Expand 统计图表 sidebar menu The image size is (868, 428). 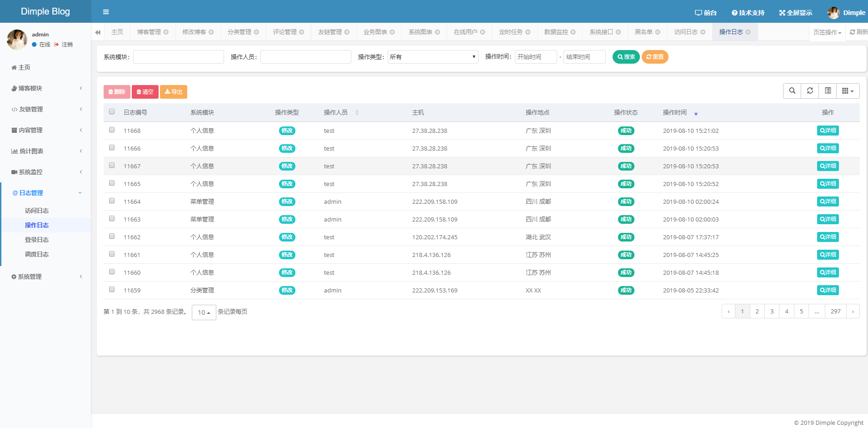45,151
